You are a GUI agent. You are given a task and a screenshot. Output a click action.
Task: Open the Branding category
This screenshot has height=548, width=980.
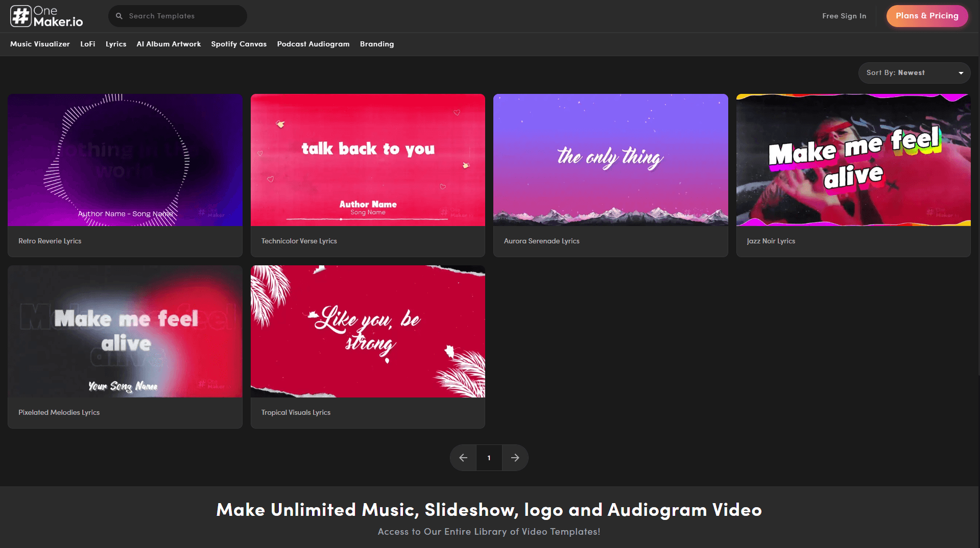coord(377,44)
